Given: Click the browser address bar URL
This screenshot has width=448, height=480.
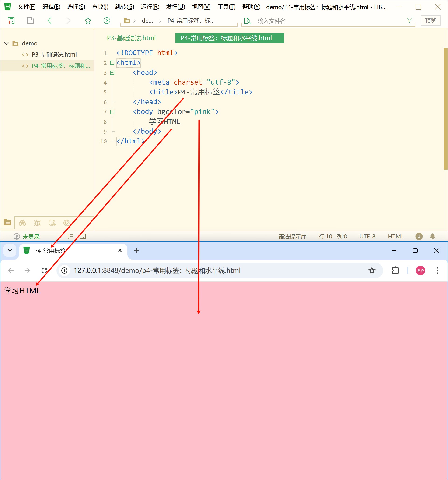Looking at the screenshot, I should pyautogui.click(x=157, y=270).
